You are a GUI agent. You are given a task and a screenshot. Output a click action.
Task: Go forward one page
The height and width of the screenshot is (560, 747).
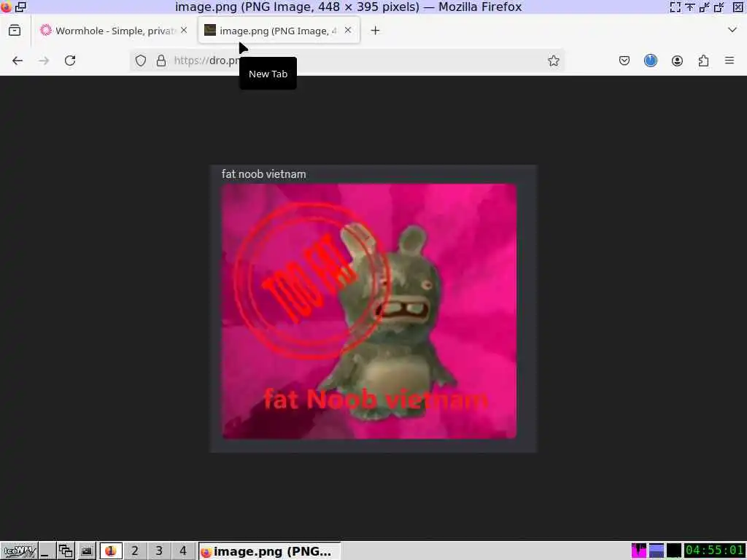point(44,61)
